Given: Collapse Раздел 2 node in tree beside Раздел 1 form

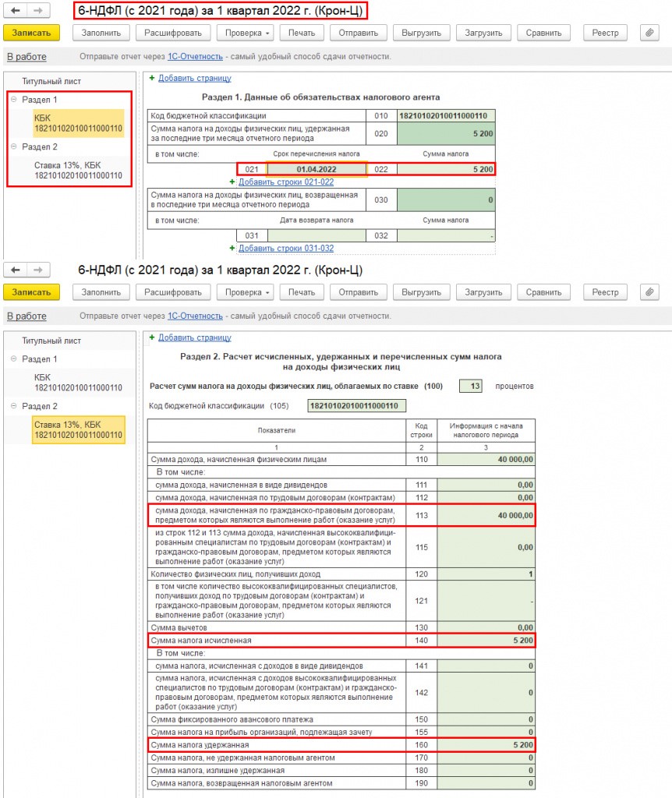Looking at the screenshot, I should [14, 147].
